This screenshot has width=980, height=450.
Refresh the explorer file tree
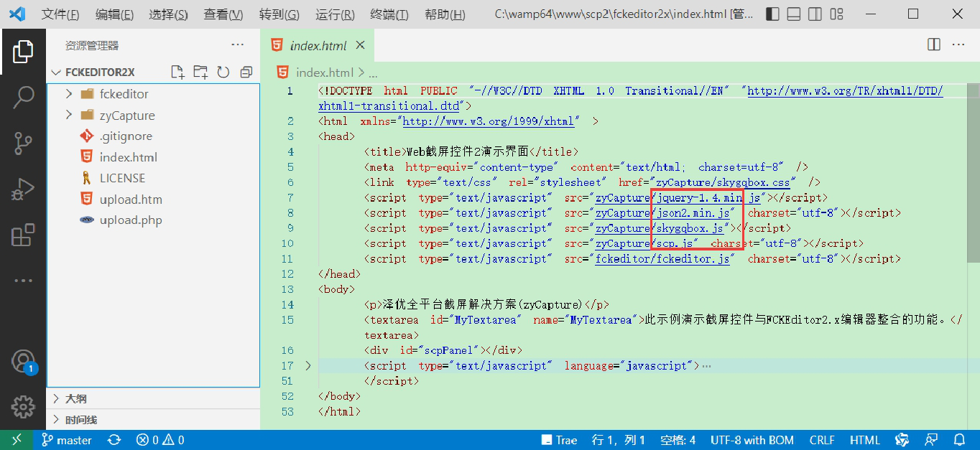pos(223,72)
